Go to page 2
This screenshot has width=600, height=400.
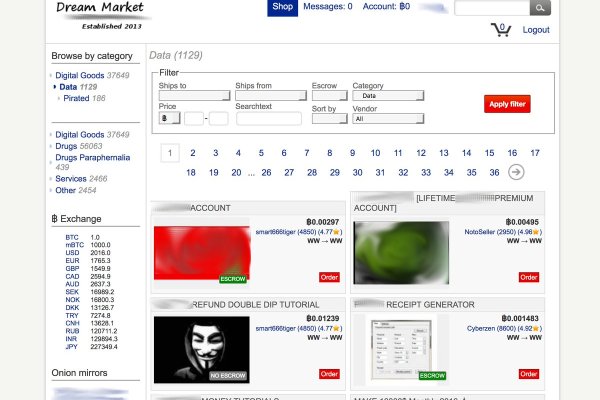(x=192, y=153)
